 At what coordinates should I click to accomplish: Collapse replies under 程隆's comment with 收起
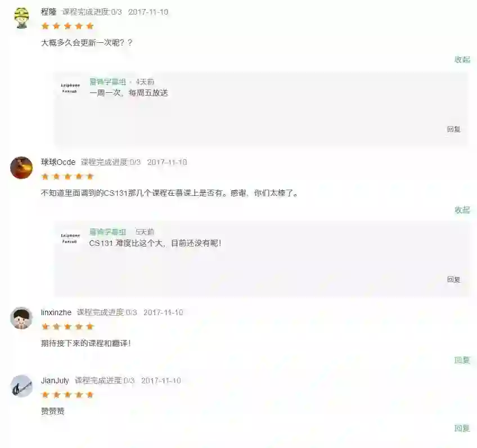(x=462, y=60)
